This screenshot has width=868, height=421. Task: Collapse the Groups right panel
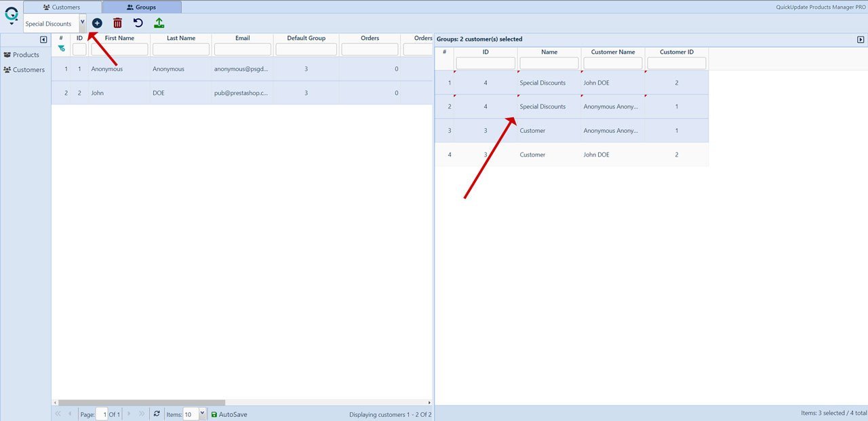(x=861, y=39)
